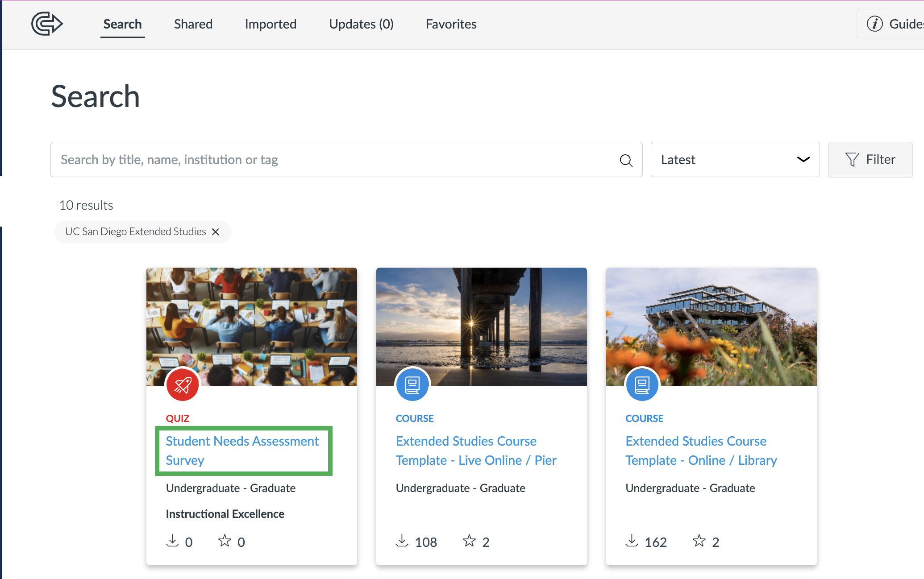Click the Geisel Library thumbnail

click(712, 327)
